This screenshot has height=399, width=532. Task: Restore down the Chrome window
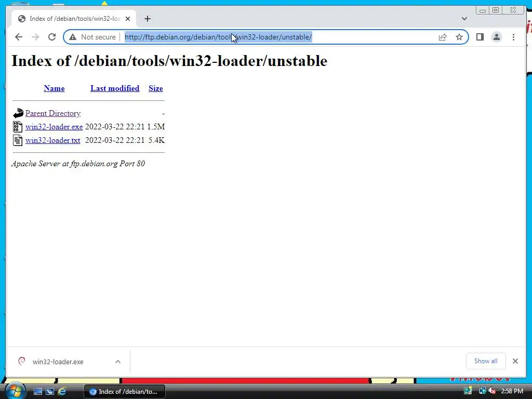point(496,10)
